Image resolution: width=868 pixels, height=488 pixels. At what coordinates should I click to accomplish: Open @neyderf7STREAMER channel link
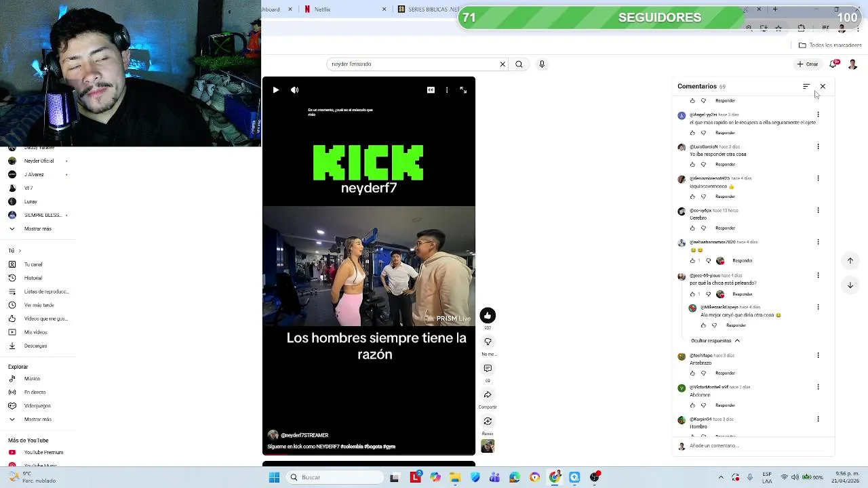[304, 435]
